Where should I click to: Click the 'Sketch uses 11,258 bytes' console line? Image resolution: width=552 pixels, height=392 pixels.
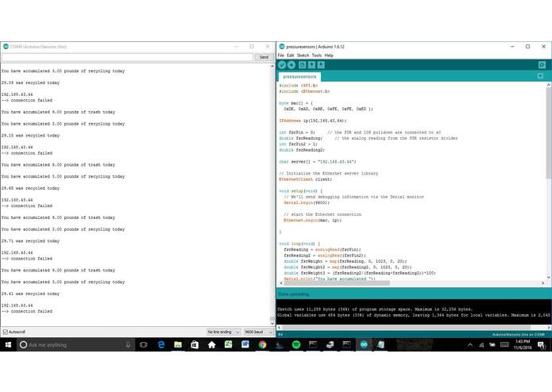pos(375,309)
